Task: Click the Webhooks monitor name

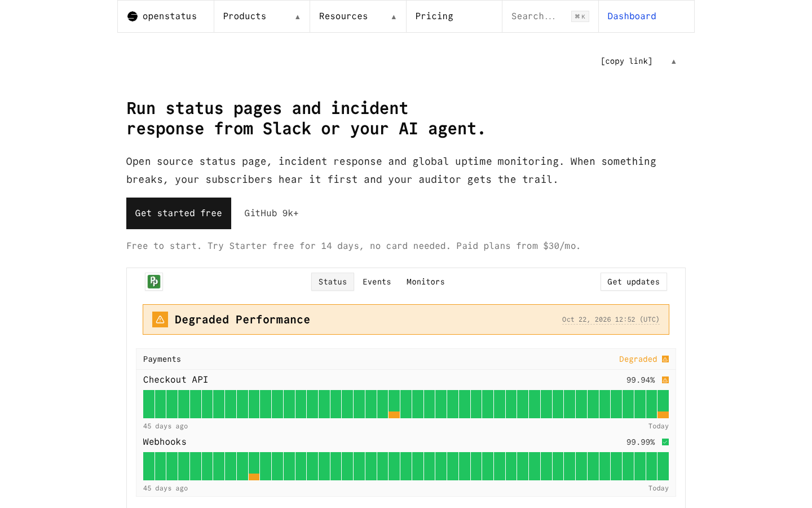Action: click(165, 442)
